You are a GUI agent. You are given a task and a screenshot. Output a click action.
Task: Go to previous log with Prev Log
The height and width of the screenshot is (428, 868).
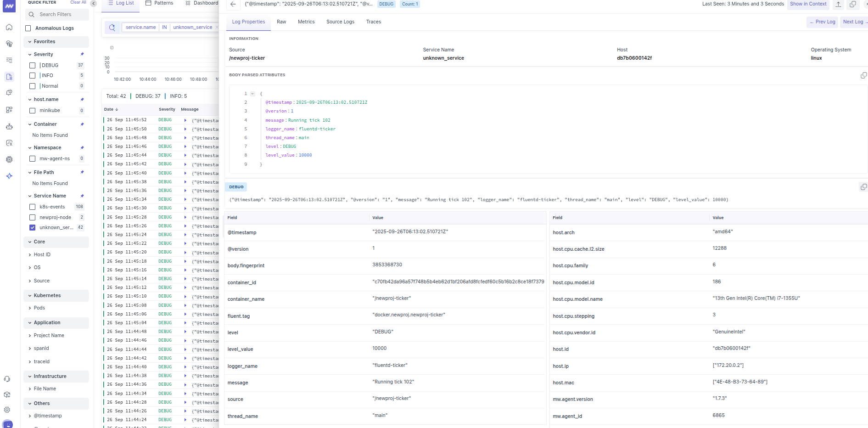[x=822, y=22]
